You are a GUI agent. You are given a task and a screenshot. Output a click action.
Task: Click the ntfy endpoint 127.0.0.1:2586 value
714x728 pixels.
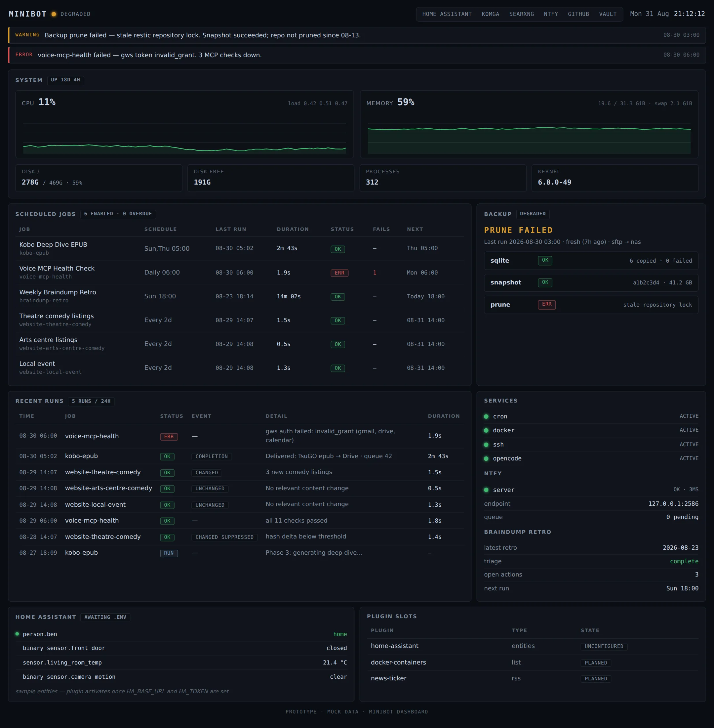[x=673, y=504]
